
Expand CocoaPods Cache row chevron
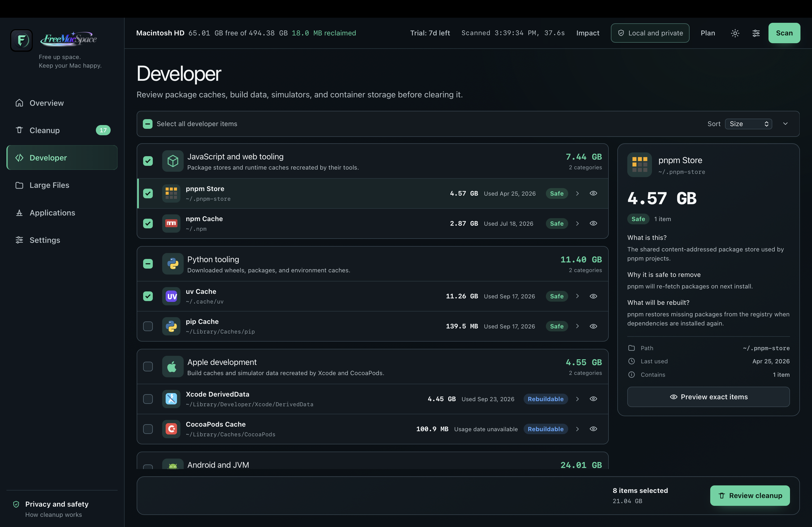pyautogui.click(x=577, y=429)
